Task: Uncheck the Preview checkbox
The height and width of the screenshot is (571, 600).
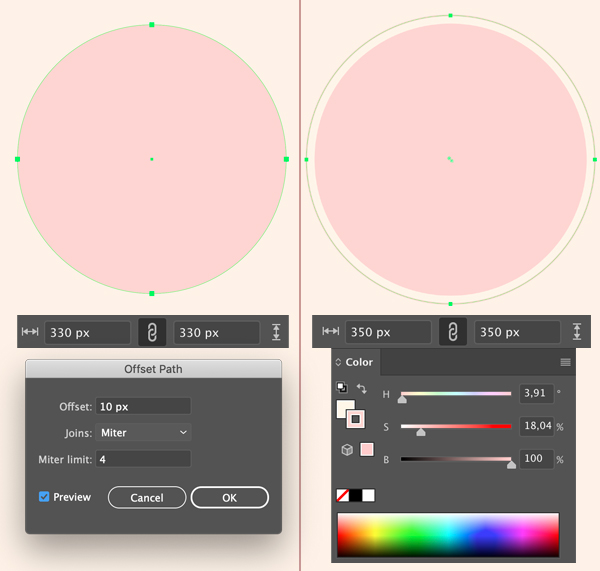Action: [44, 497]
